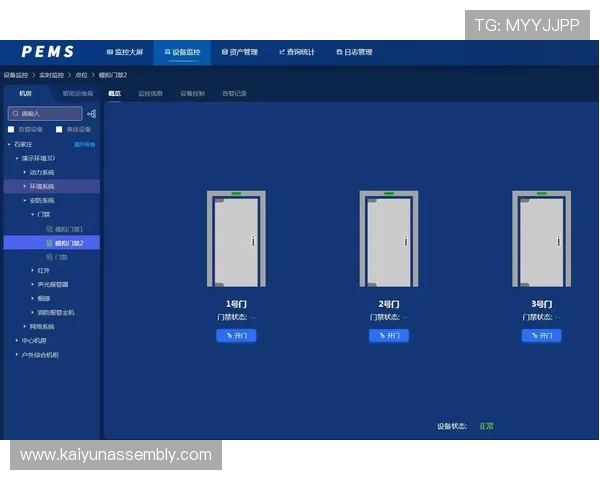Select 模拟门禁1 in the device tree
Viewport: 600px width, 480px height.
point(69,229)
